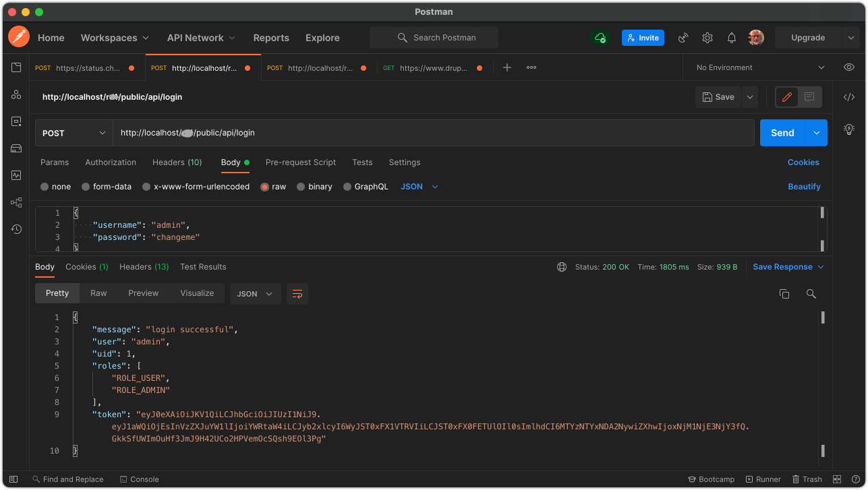Open the POST request method dropdown

[73, 133]
